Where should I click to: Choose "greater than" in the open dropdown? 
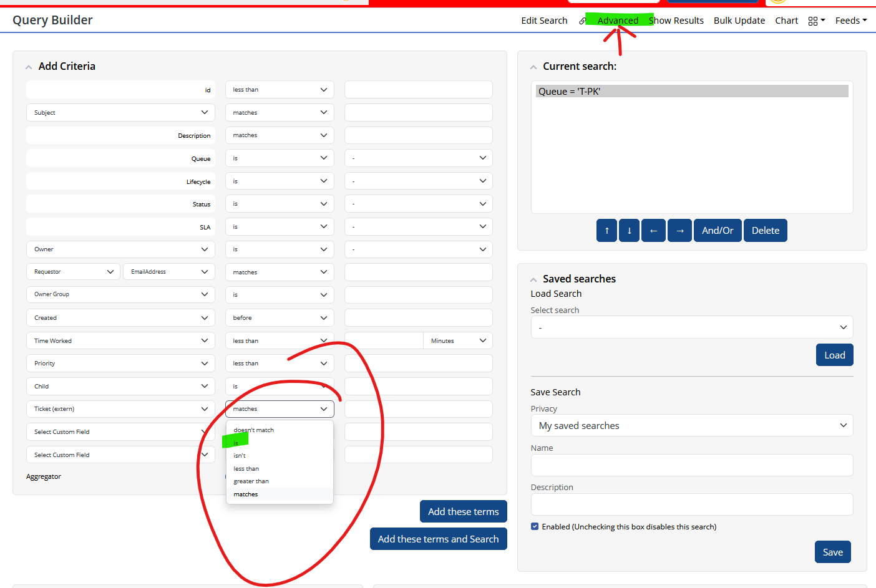pos(251,481)
